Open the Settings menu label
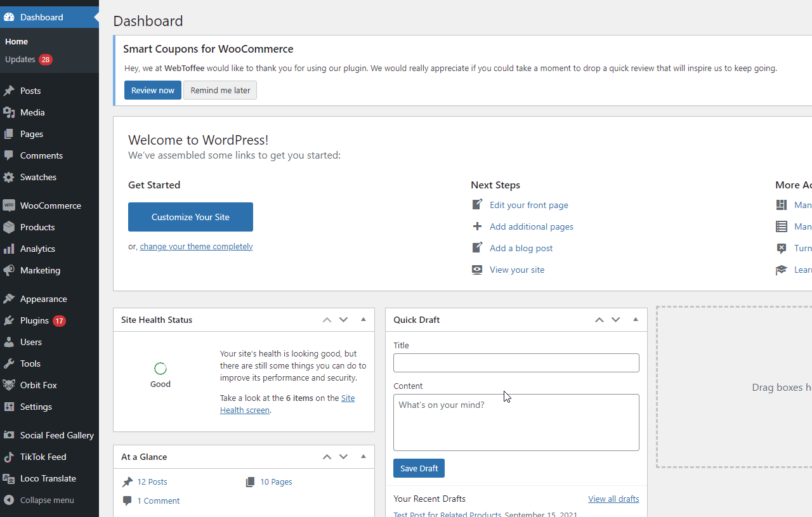 tap(36, 407)
